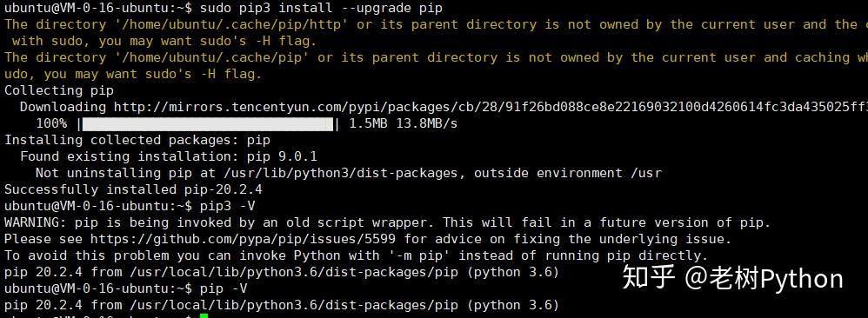
Task: Click '1.5MB 13.8MB/s' download speed text
Action: point(404,123)
